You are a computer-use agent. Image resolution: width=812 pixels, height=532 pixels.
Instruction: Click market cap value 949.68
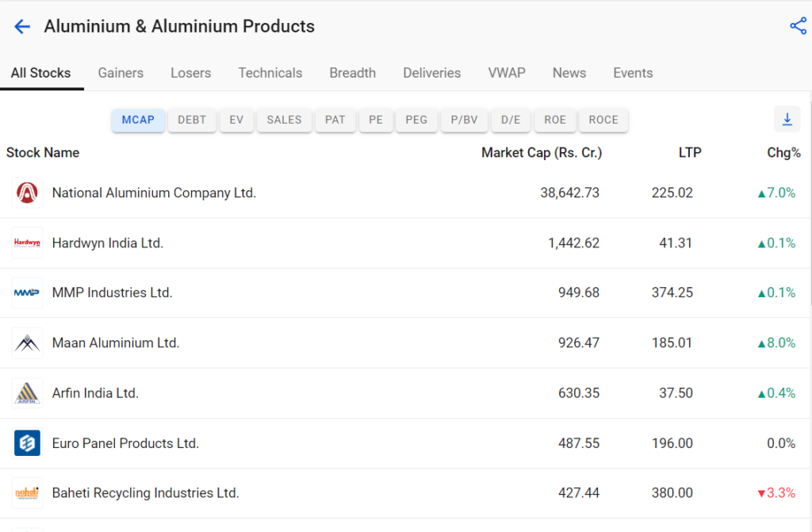578,293
